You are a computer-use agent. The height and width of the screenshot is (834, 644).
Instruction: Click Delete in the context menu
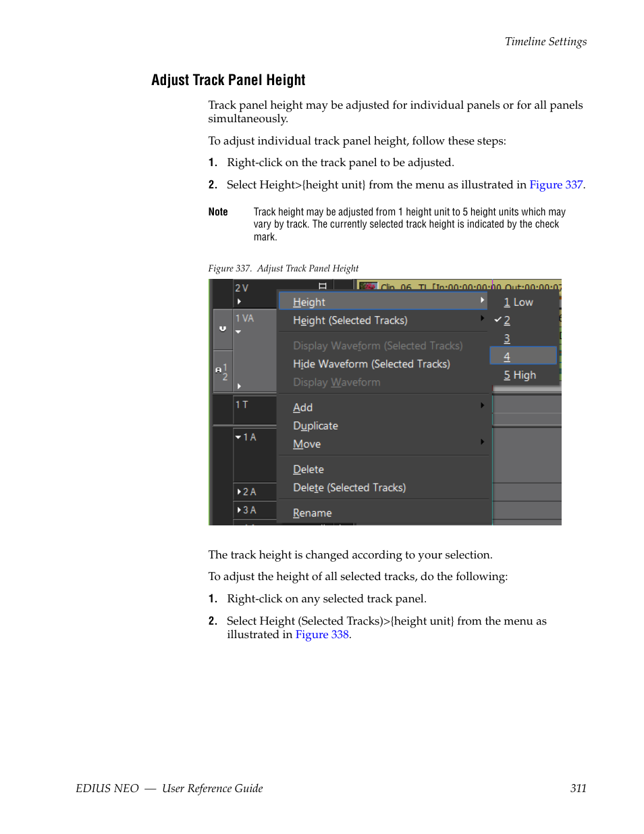(x=383, y=469)
